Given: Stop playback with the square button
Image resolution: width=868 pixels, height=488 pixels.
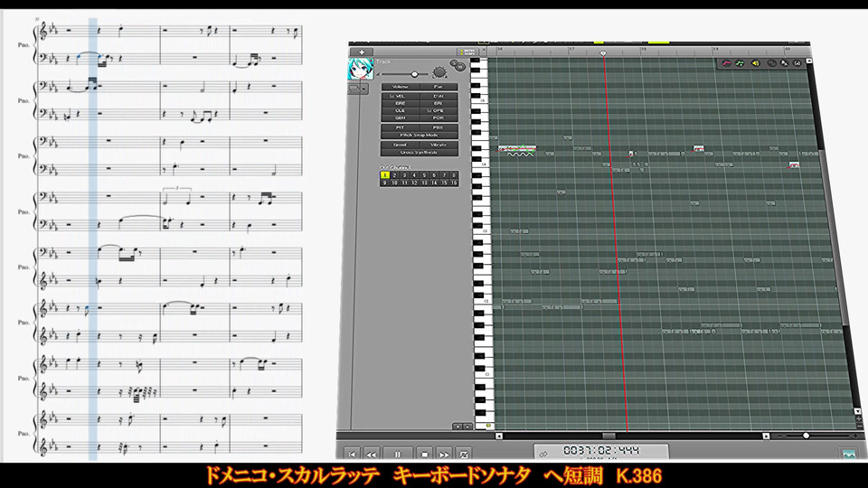Looking at the screenshot, I should tap(423, 454).
